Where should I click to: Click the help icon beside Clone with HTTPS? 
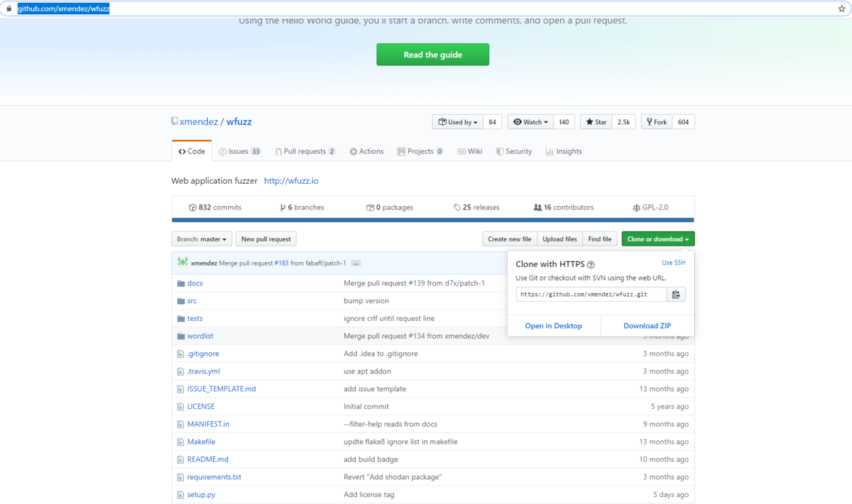591,265
